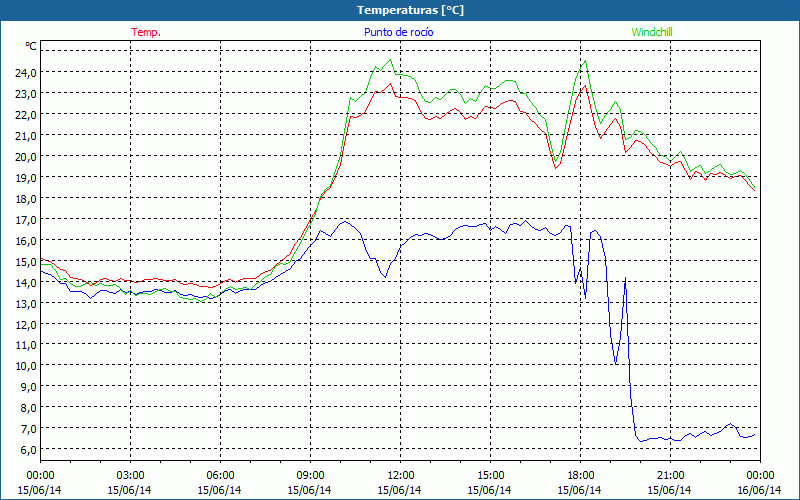Click the 10,0 y-axis value
This screenshot has height=500, width=800.
26,366
